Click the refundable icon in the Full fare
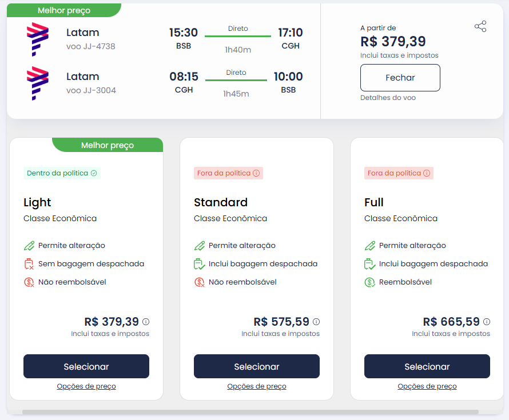509x420 pixels. (369, 282)
